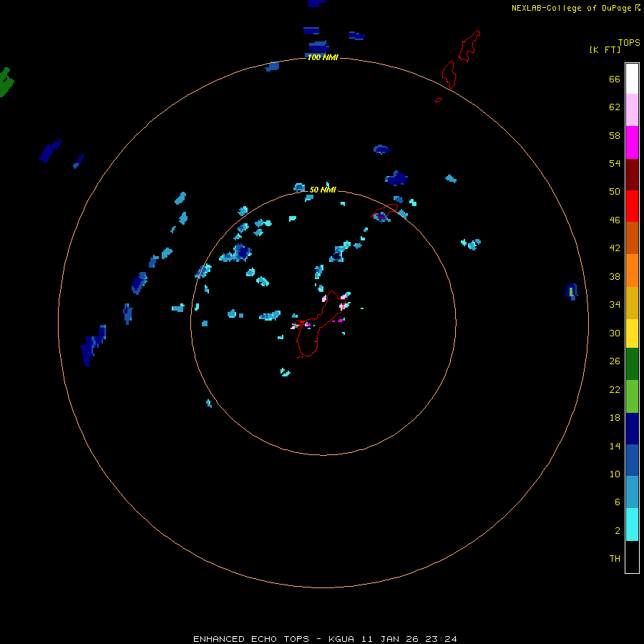Click the legend value 50
644x644 pixels.
615,191
